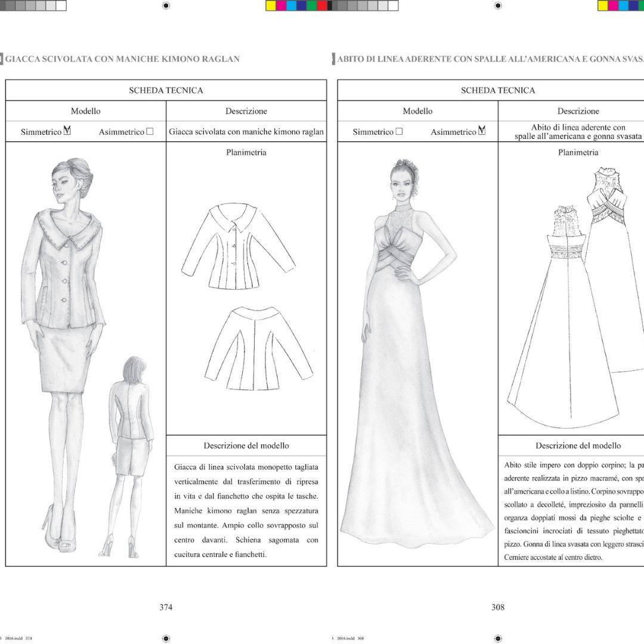This screenshot has width=644, height=644.
Task: Click the paragraph starting "Giacca di linea scivolata monopetto"
Action: (246, 510)
